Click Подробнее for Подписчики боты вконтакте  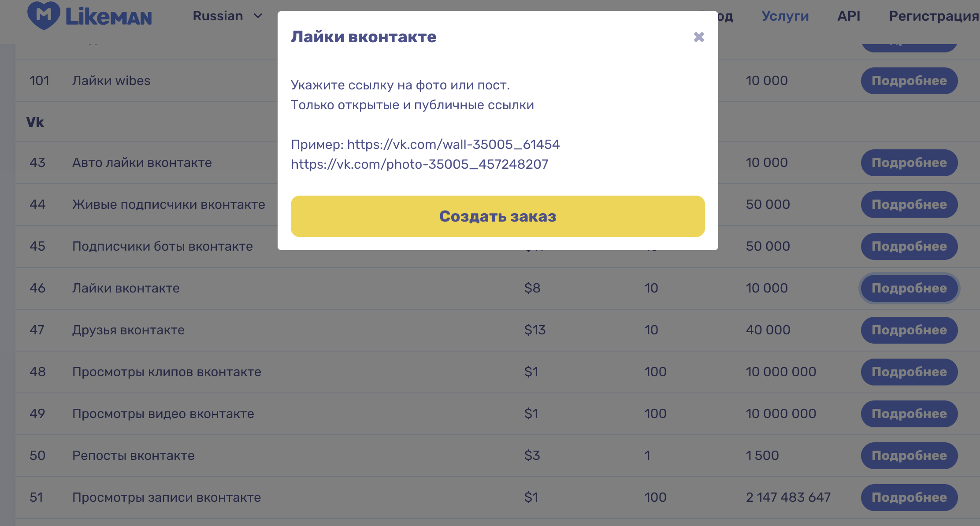(909, 246)
